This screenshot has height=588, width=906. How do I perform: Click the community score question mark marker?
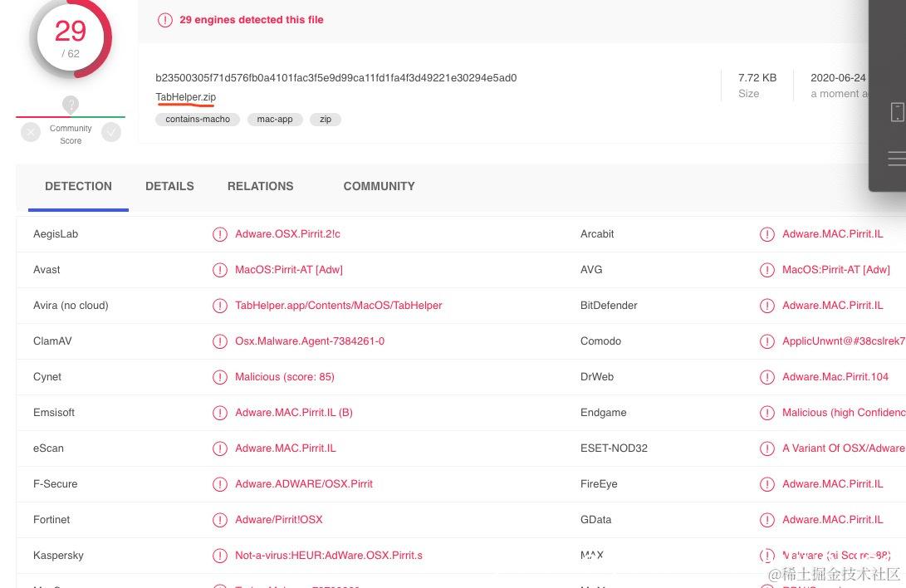point(71,105)
